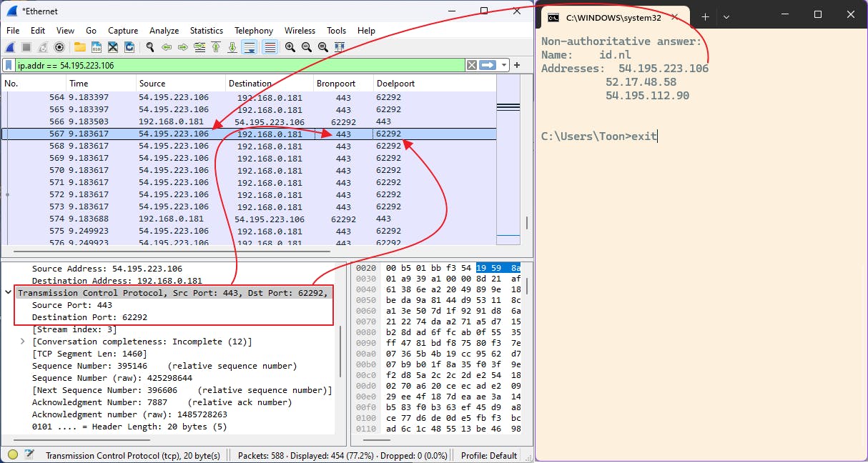Close the capture file icon
This screenshot has width=868, height=463.
pyautogui.click(x=113, y=47)
